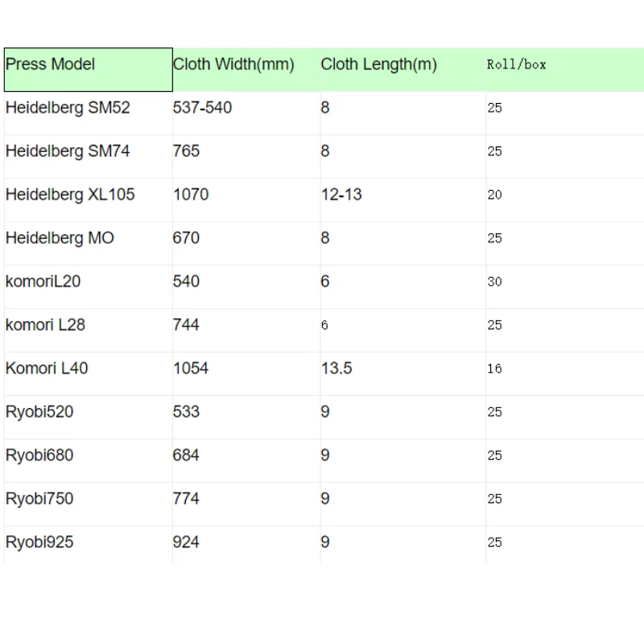Click the Komori L40 cell
This screenshot has width=644, height=644.
(x=89, y=374)
